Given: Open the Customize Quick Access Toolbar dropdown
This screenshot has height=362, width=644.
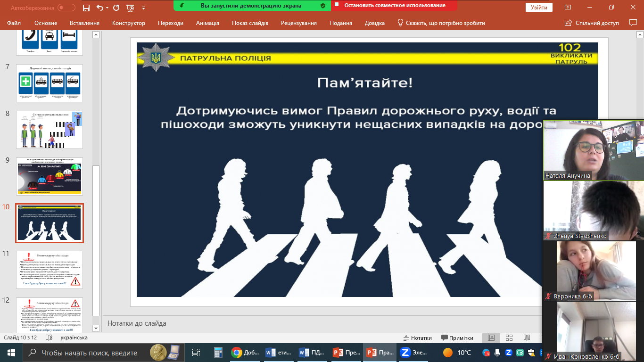Looking at the screenshot, I should coord(143,8).
